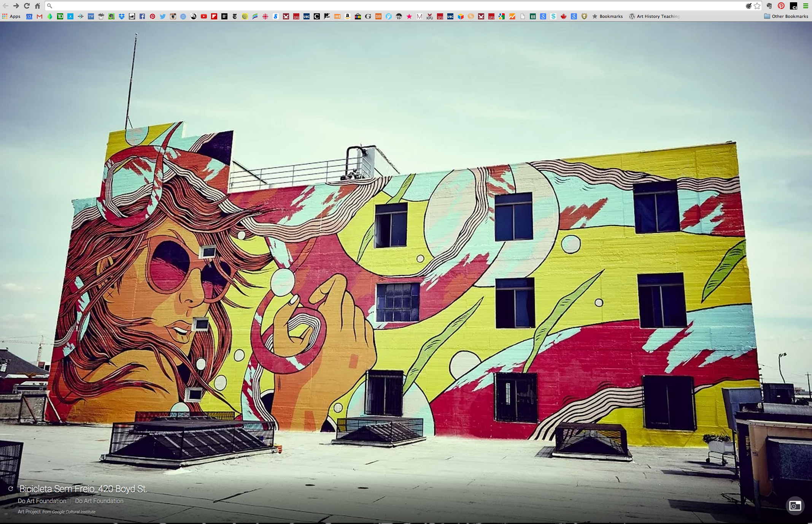This screenshot has height=524, width=812.
Task: Click the Evernote elephant extension icon
Action: point(769,6)
